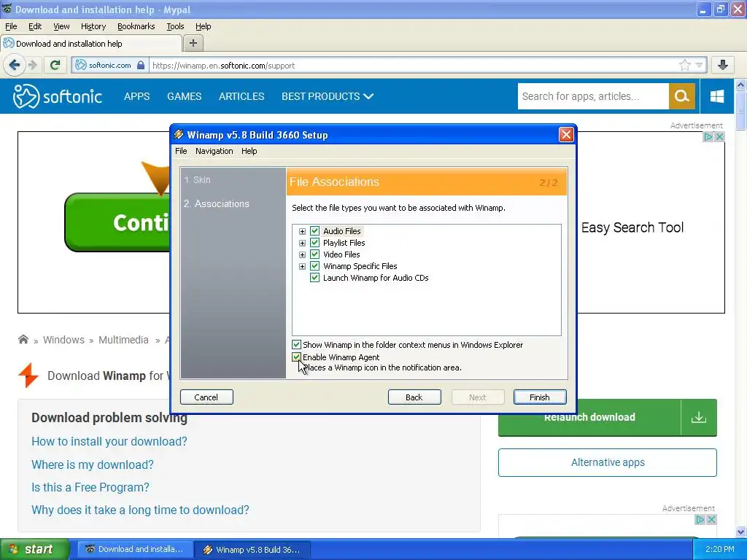Reload the page with the refresh icon

point(55,65)
